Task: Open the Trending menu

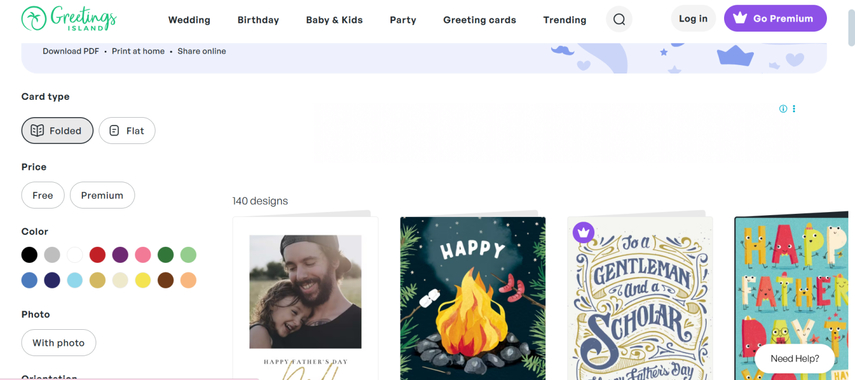Action: coord(564,20)
